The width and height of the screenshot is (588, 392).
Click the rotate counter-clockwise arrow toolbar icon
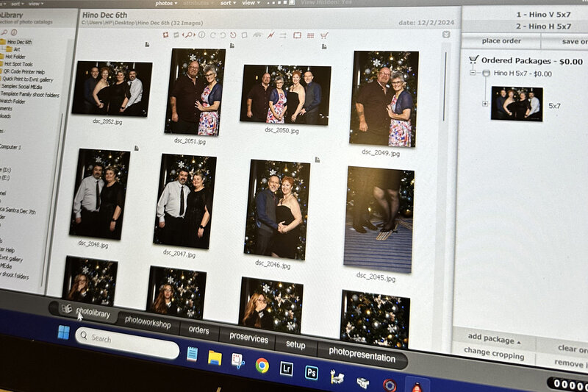click(223, 35)
